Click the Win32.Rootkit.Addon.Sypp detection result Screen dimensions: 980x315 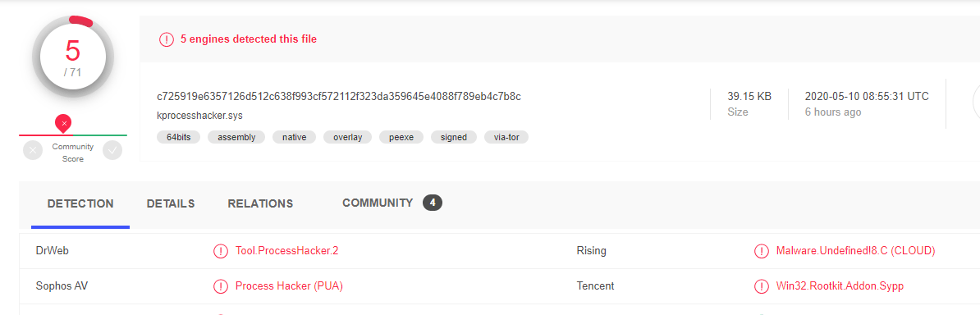tap(840, 285)
